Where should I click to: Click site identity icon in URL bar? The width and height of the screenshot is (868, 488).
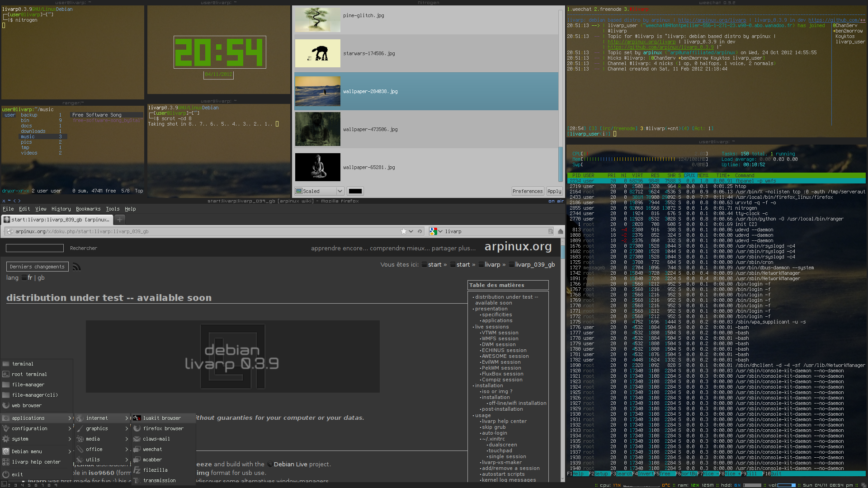pos(10,231)
